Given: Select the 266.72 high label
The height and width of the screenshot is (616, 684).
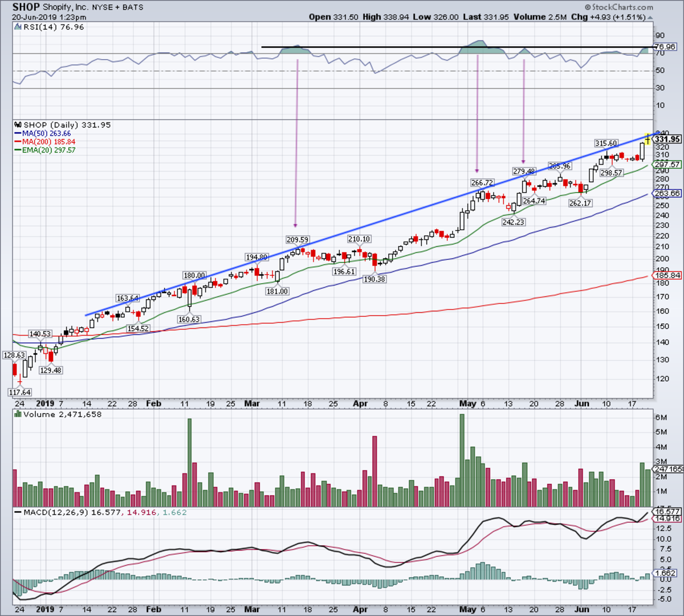Looking at the screenshot, I should pyautogui.click(x=482, y=183).
